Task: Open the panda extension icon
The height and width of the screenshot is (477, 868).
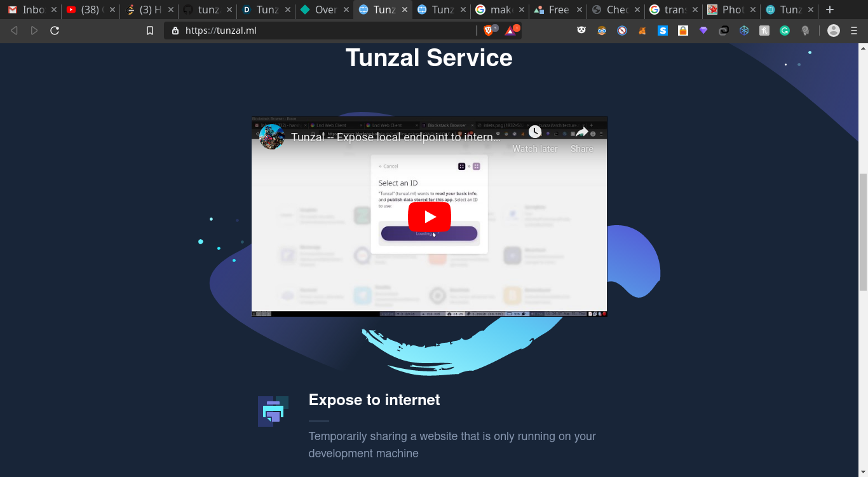Action: 581,30
